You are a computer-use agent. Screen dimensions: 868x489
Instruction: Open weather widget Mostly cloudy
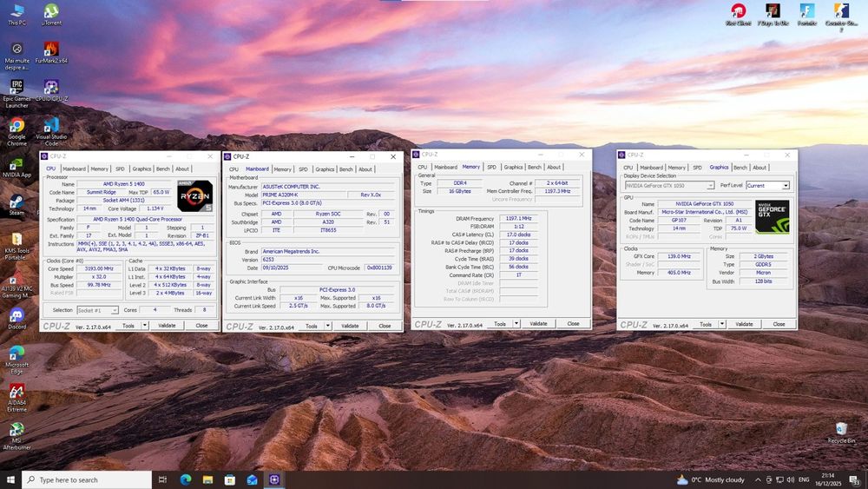coord(711,479)
